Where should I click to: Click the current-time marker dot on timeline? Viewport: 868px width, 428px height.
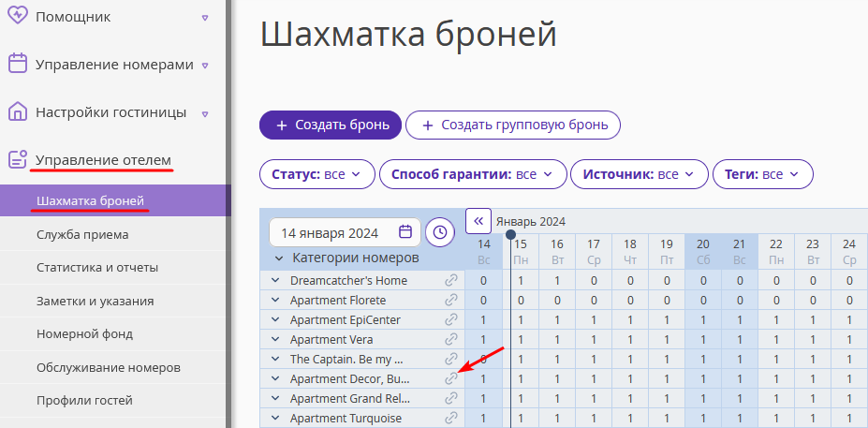(510, 235)
